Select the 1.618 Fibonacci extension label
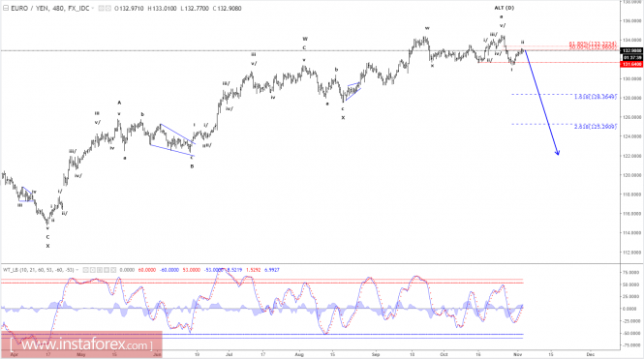 (x=596, y=97)
